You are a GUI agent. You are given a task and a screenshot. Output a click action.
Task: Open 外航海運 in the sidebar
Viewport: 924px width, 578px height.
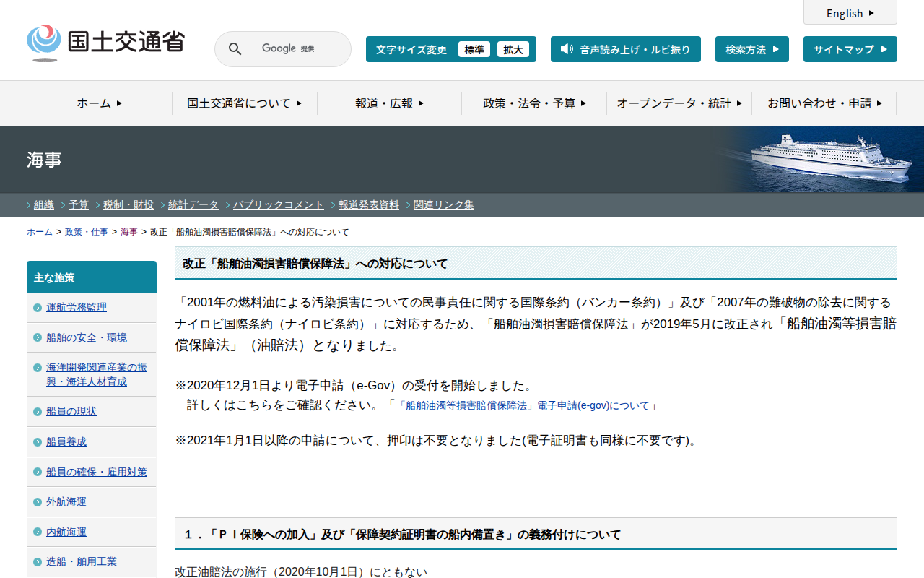66,502
